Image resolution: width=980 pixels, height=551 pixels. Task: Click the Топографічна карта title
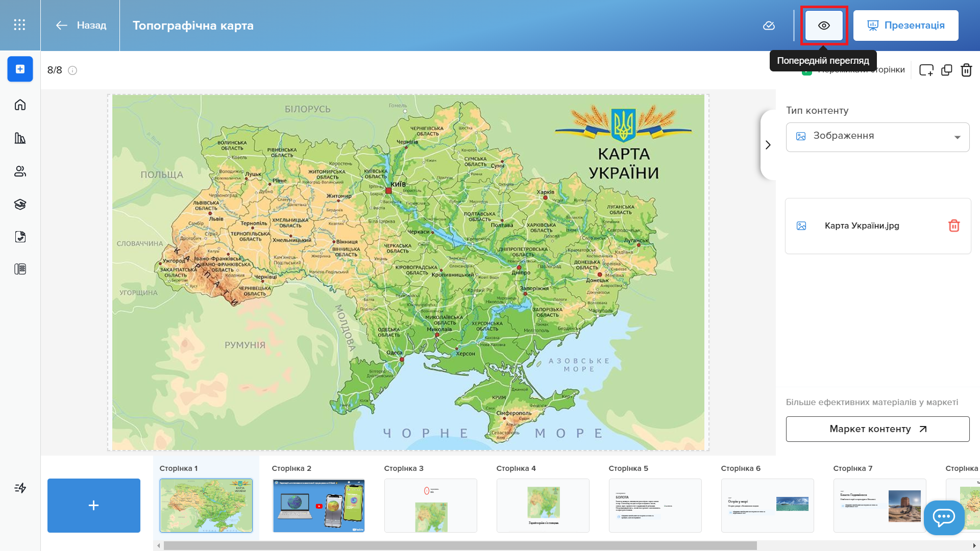(x=193, y=26)
